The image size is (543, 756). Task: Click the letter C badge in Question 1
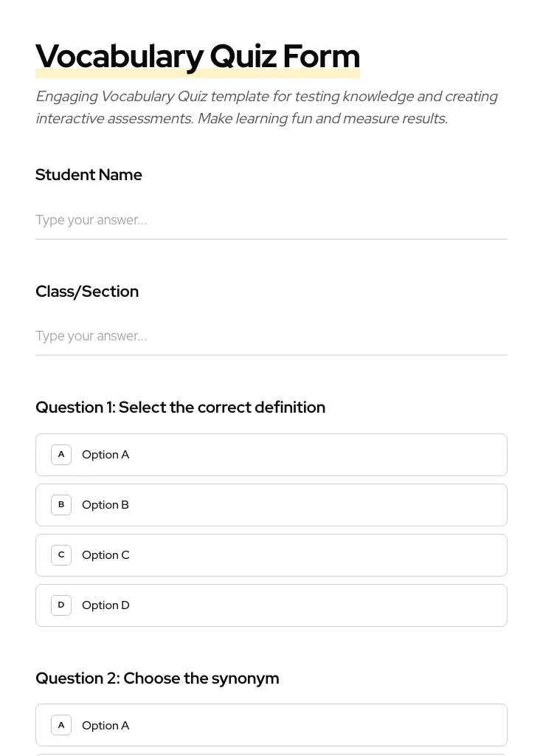[61, 555]
